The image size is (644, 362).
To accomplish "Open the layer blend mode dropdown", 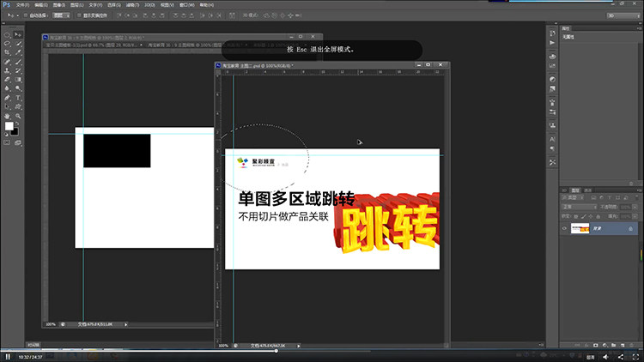I will click(x=579, y=207).
